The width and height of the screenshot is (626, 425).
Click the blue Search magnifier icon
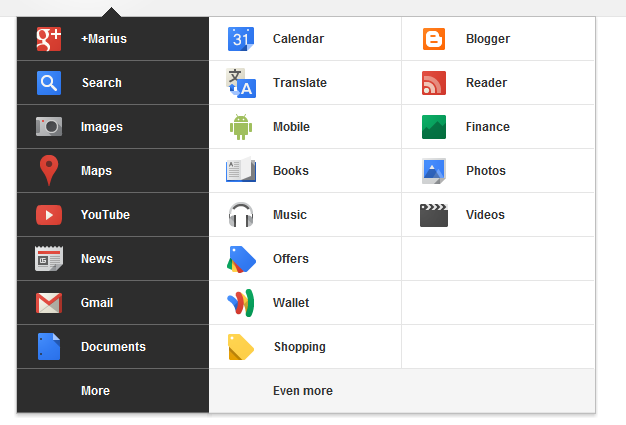[x=49, y=83]
